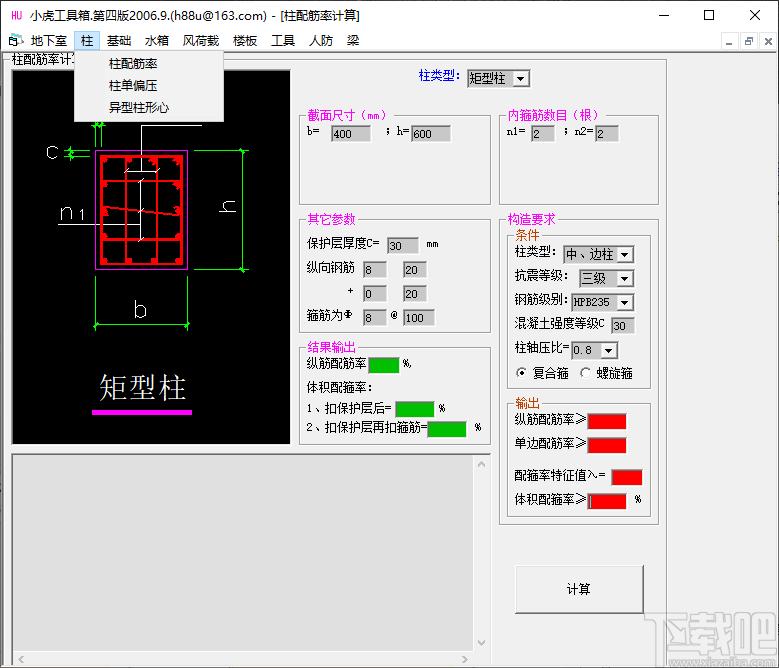Open the 风荷载 menu
The height and width of the screenshot is (668, 779).
(201, 41)
